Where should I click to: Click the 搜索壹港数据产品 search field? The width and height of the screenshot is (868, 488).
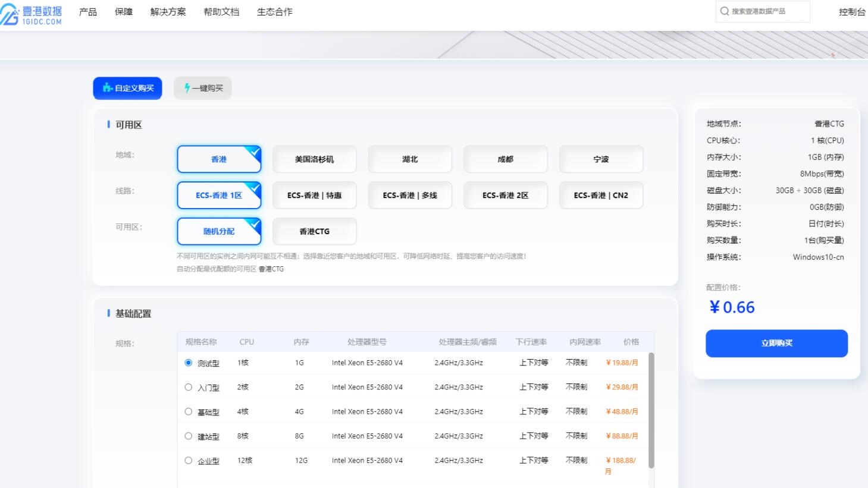[x=767, y=11]
